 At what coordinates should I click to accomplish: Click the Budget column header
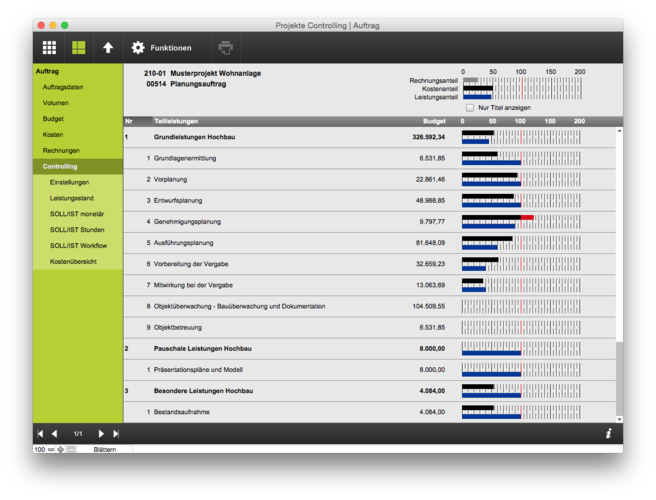pos(433,121)
